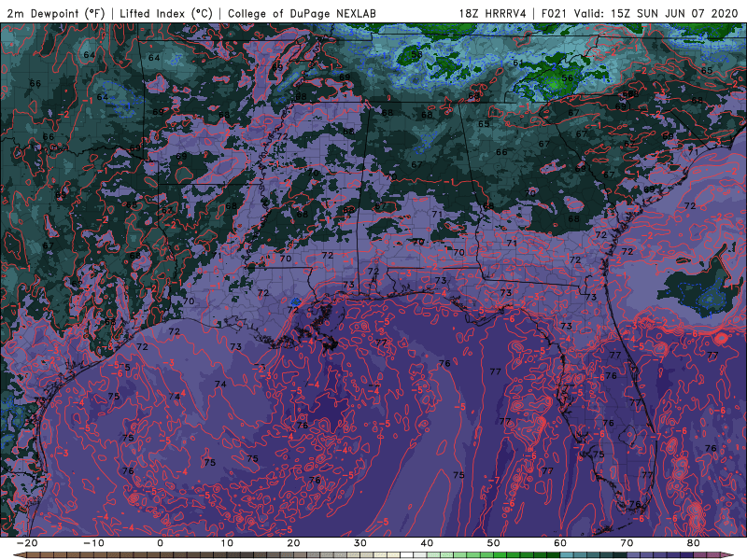Click the '80' color scale label

694,543
